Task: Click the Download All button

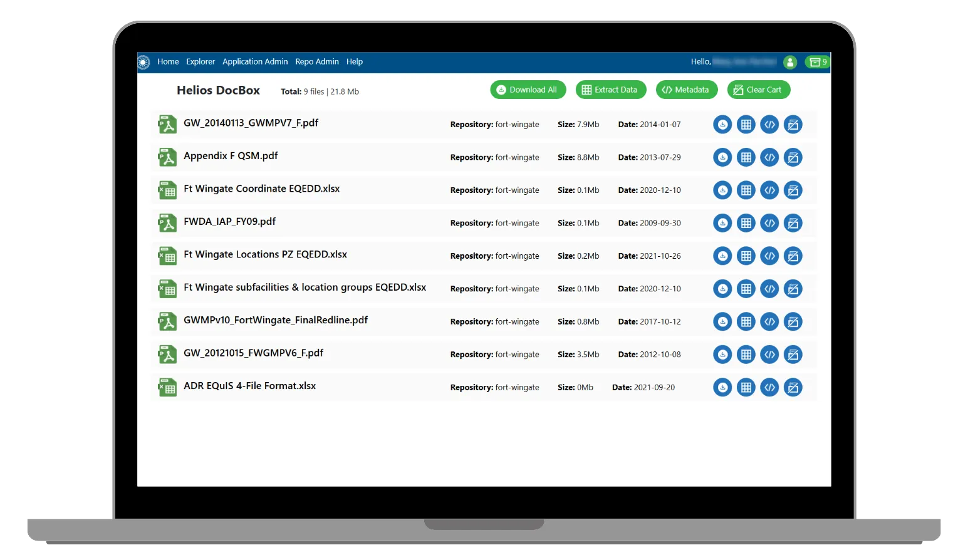Action: point(528,90)
